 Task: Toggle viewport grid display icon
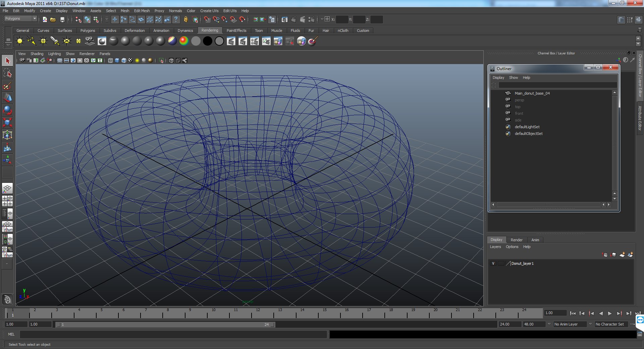tap(60, 60)
